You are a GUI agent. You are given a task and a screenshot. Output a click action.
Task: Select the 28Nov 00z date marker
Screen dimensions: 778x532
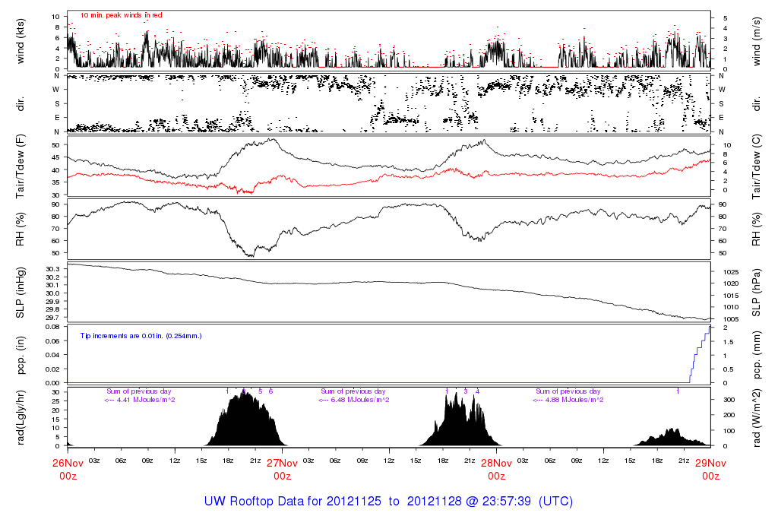click(x=496, y=468)
